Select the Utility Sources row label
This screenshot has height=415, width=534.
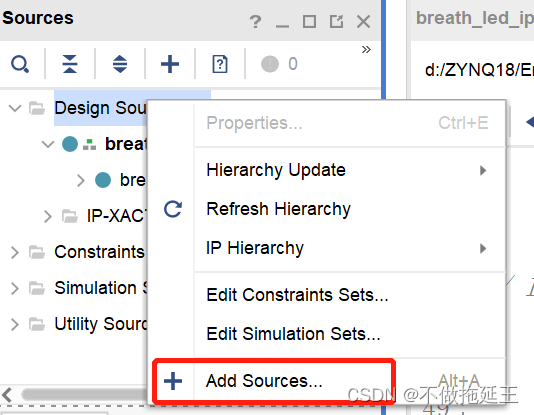[x=101, y=324]
